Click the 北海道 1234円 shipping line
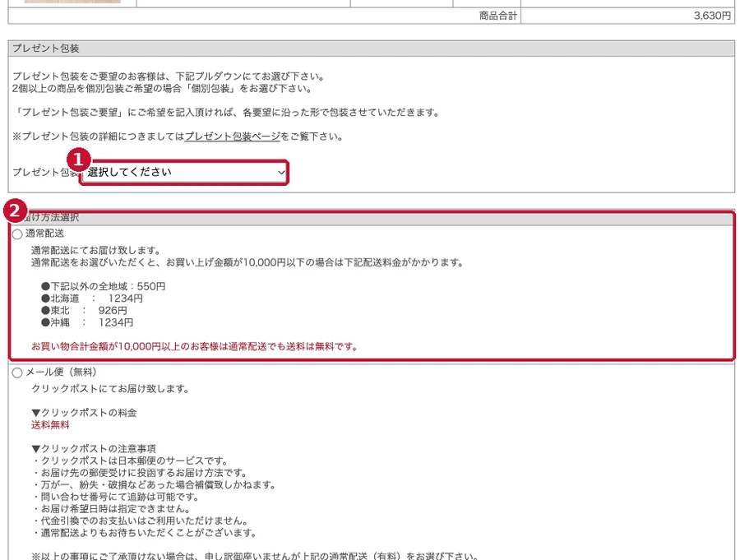 coord(91,299)
